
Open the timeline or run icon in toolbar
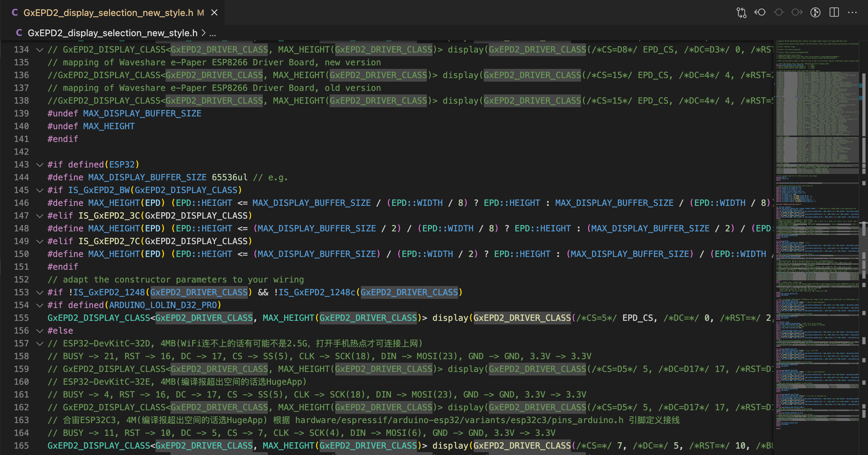[815, 12]
